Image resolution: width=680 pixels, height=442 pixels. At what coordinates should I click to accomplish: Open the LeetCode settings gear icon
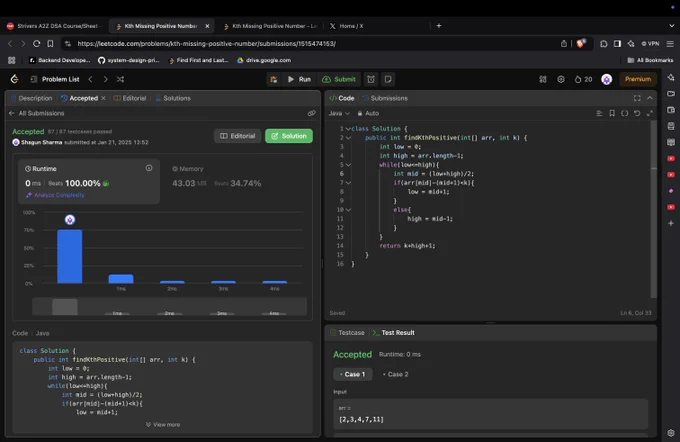(x=561, y=79)
